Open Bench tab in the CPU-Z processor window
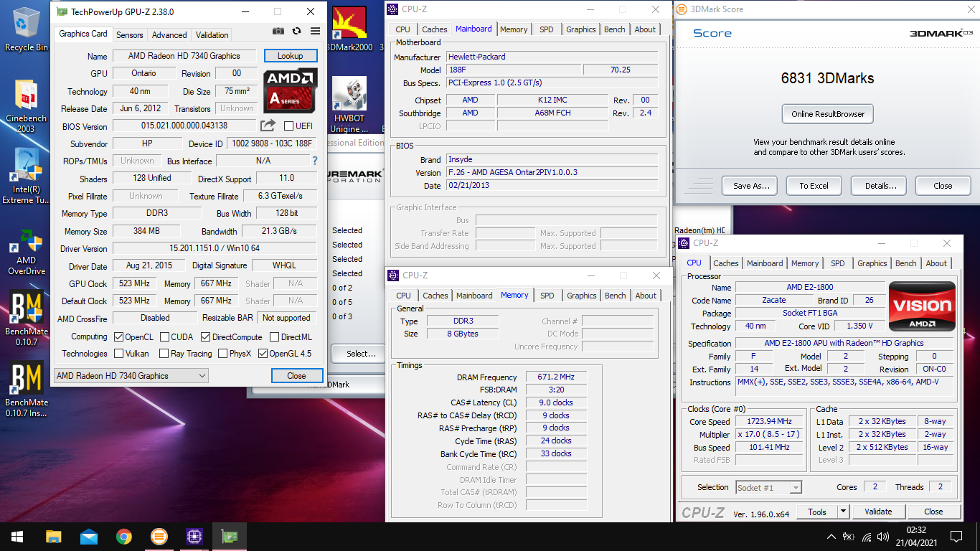 point(906,263)
